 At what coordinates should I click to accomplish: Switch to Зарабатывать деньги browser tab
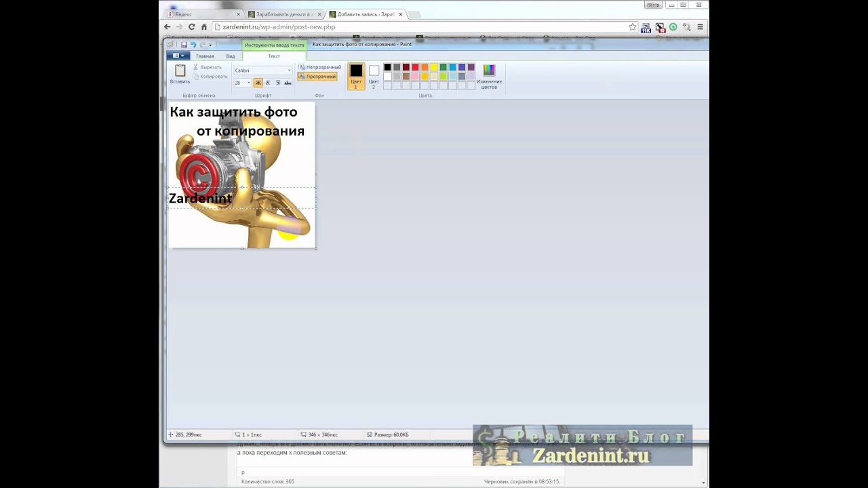pos(283,14)
